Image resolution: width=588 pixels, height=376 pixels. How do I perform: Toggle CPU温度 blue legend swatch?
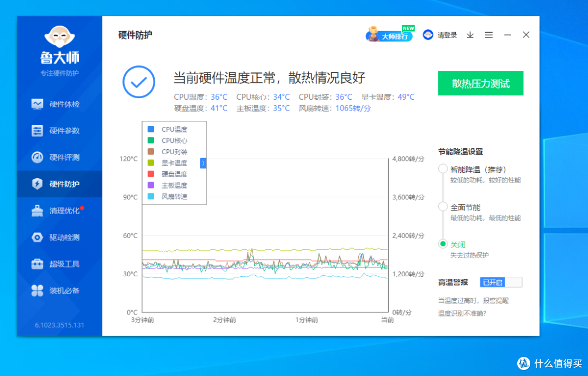click(x=151, y=129)
